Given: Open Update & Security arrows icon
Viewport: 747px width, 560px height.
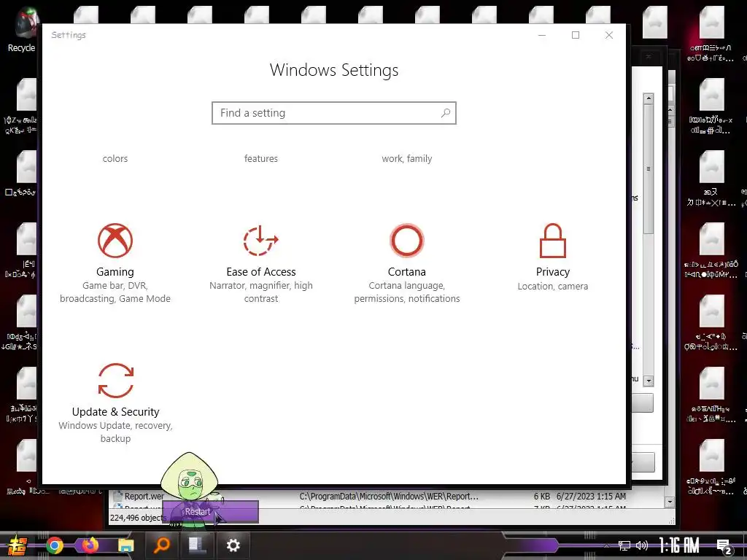Looking at the screenshot, I should [x=116, y=381].
